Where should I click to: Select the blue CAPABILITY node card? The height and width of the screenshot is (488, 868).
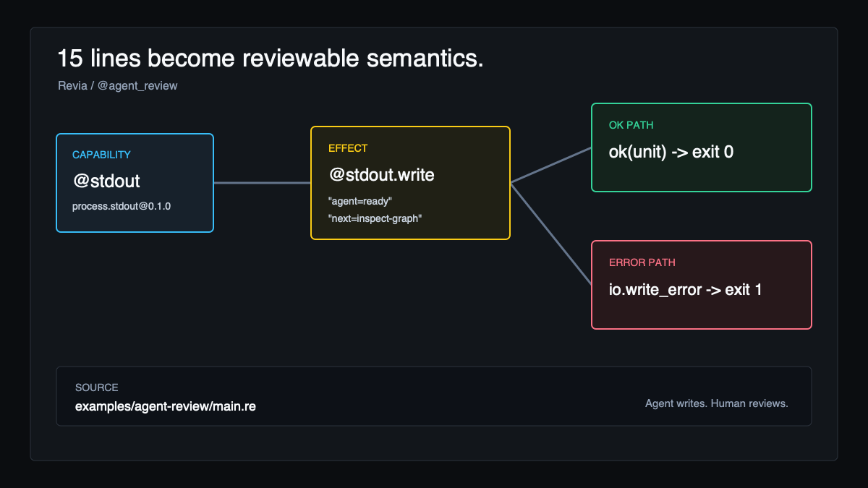135,183
